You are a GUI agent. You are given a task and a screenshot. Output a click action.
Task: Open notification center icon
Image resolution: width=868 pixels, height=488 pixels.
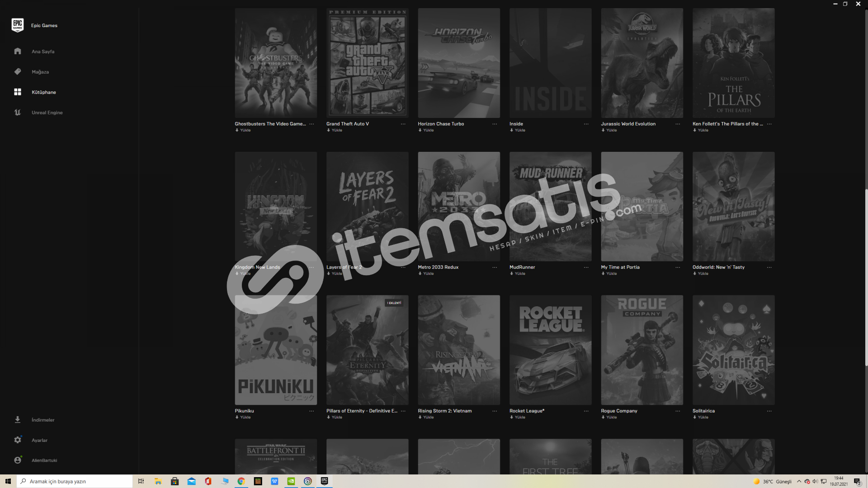click(x=857, y=482)
